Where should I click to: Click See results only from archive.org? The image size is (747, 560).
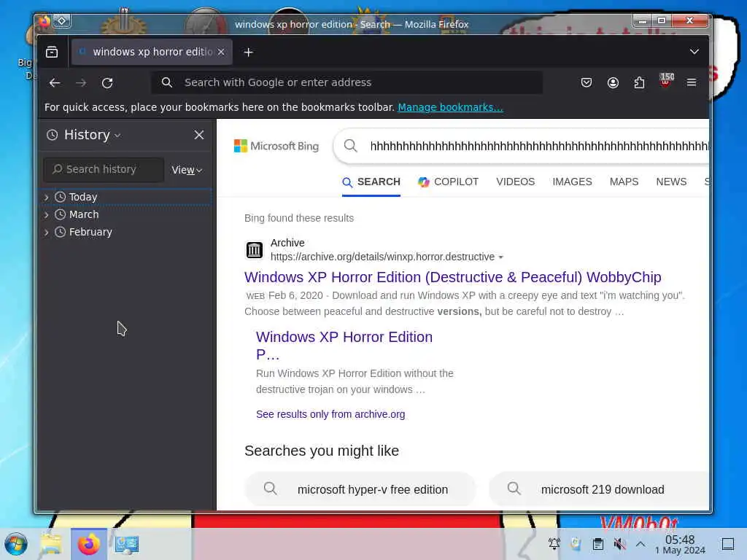click(x=330, y=414)
